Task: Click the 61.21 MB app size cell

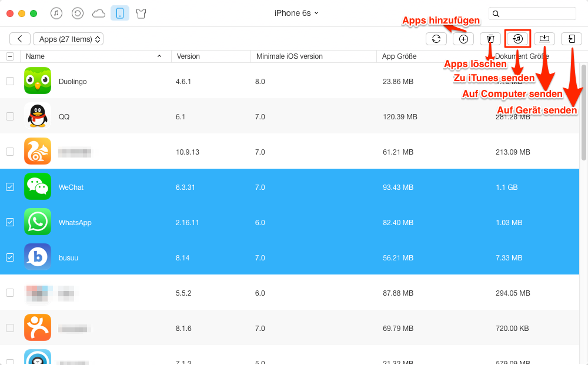Action: [398, 152]
